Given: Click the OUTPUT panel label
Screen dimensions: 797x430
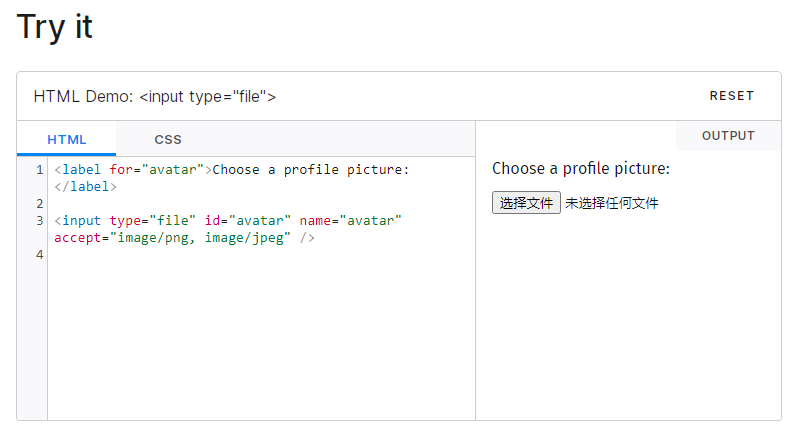Looking at the screenshot, I should coord(727,136).
